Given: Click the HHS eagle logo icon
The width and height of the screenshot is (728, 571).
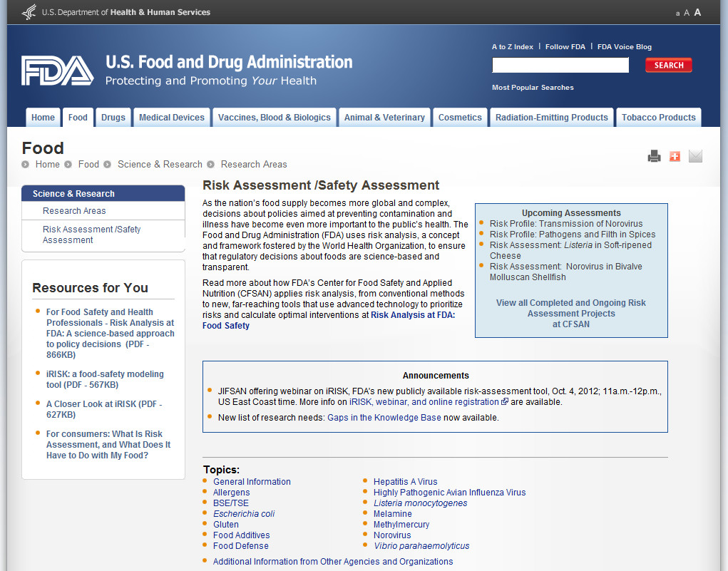Looking at the screenshot, I should click(29, 12).
